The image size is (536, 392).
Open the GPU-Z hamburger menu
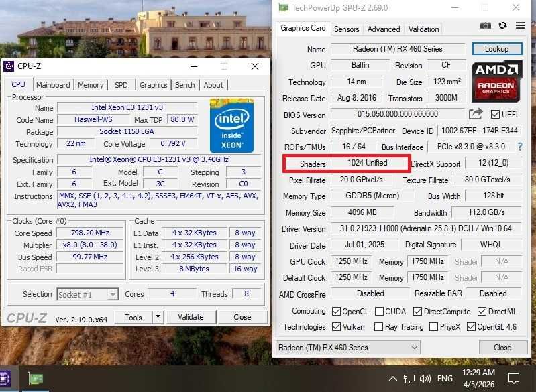(520, 25)
